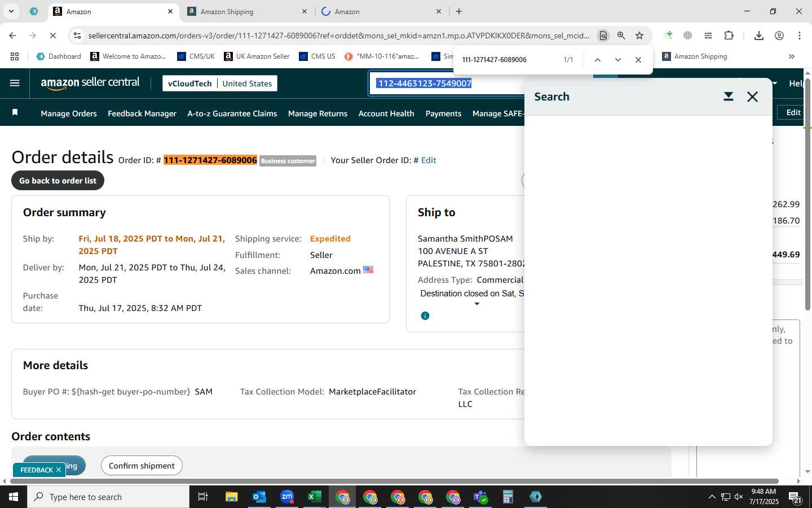Click the Amazon Seller Central logo
Image resolution: width=812 pixels, height=508 pixels.
pyautogui.click(x=90, y=83)
